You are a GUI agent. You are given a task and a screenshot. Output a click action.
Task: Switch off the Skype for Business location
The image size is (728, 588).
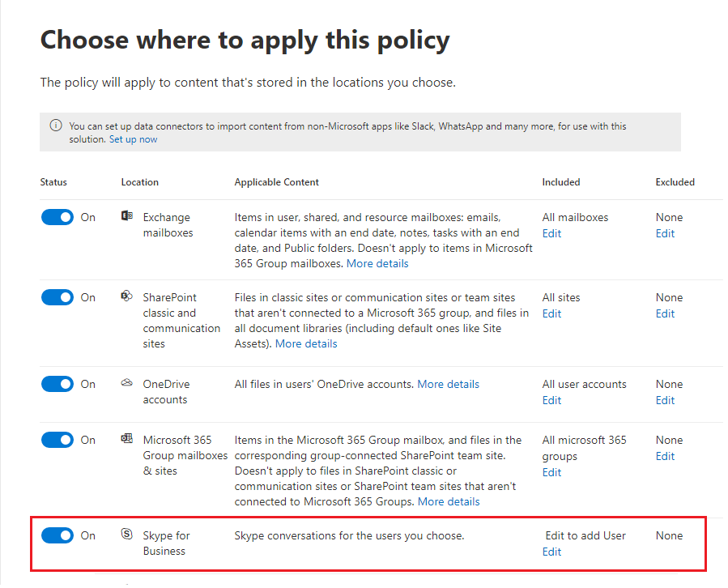click(57, 535)
